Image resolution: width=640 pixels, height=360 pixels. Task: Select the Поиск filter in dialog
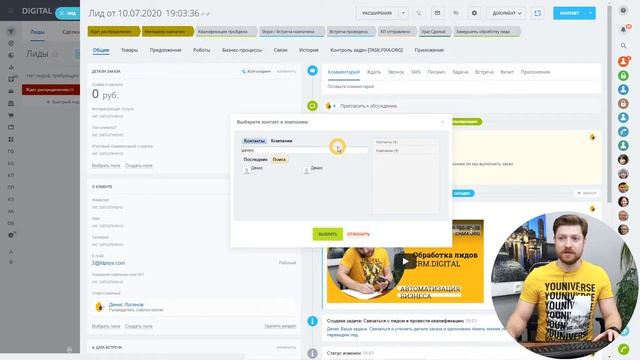point(280,160)
